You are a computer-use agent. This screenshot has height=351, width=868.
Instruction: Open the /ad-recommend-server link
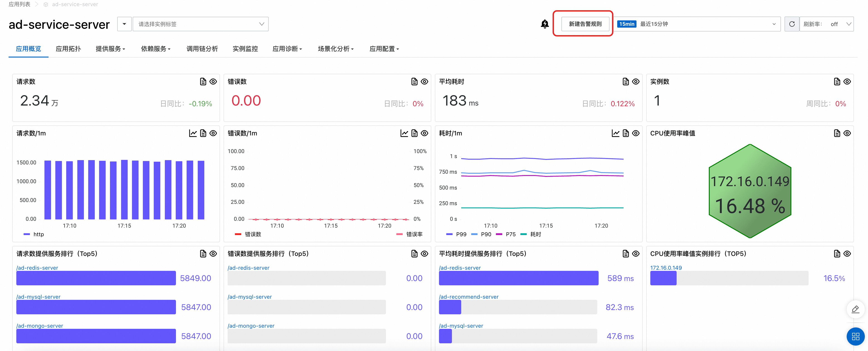pyautogui.click(x=468, y=297)
